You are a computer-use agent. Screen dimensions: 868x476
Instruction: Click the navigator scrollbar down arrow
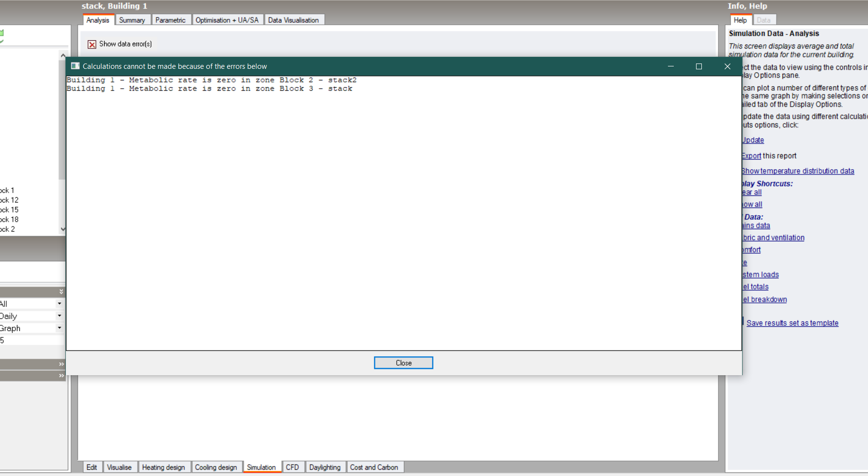(x=62, y=229)
